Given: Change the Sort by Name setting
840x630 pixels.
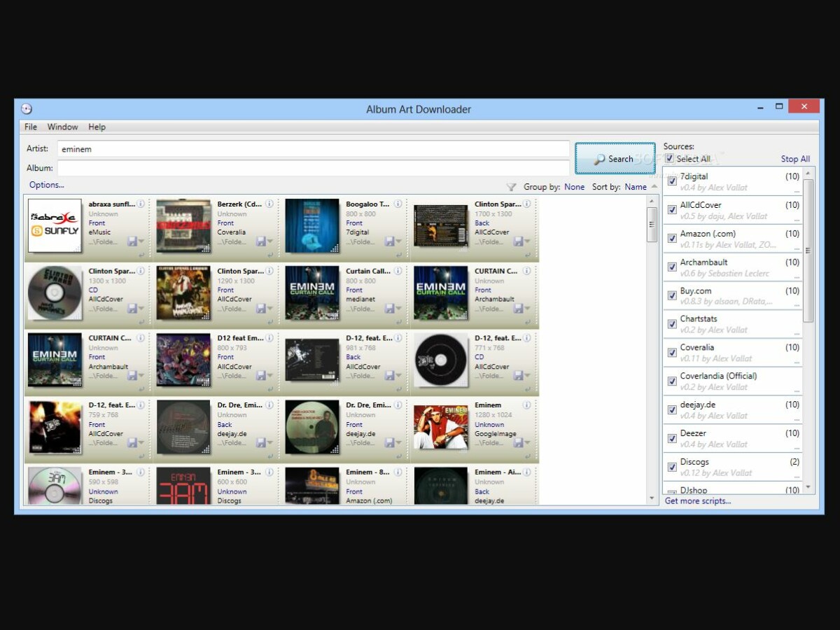Looking at the screenshot, I should 636,187.
